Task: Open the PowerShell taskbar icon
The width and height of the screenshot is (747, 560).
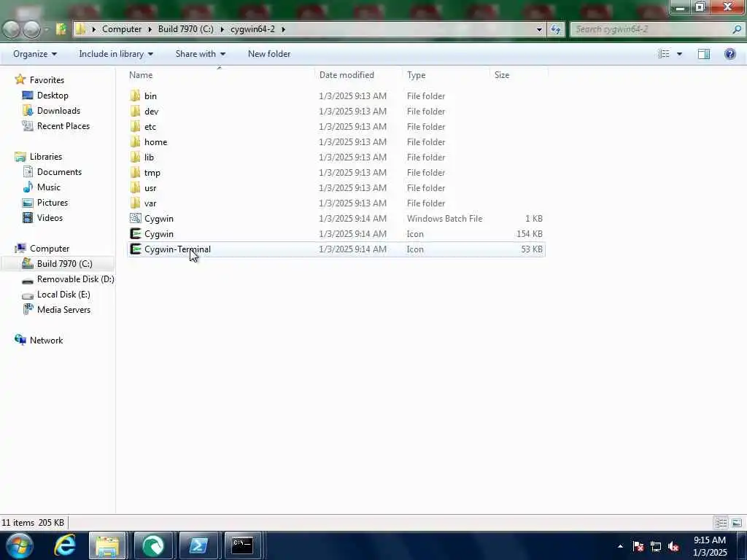Action: tap(198, 545)
